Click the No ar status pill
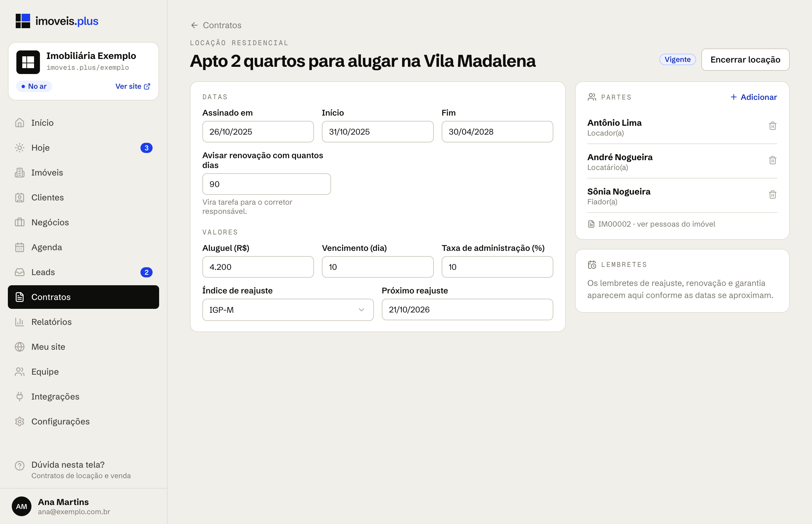 [34, 86]
